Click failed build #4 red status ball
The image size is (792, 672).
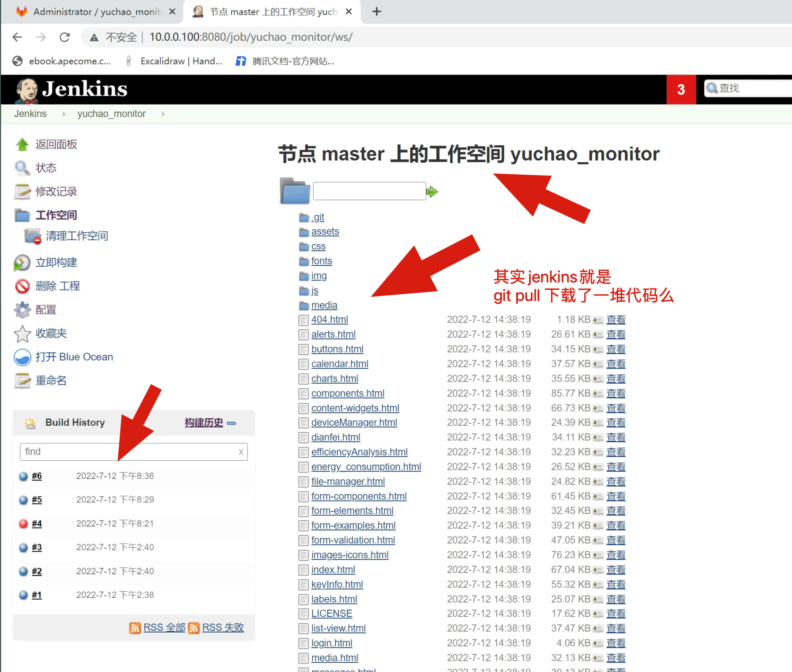click(23, 524)
